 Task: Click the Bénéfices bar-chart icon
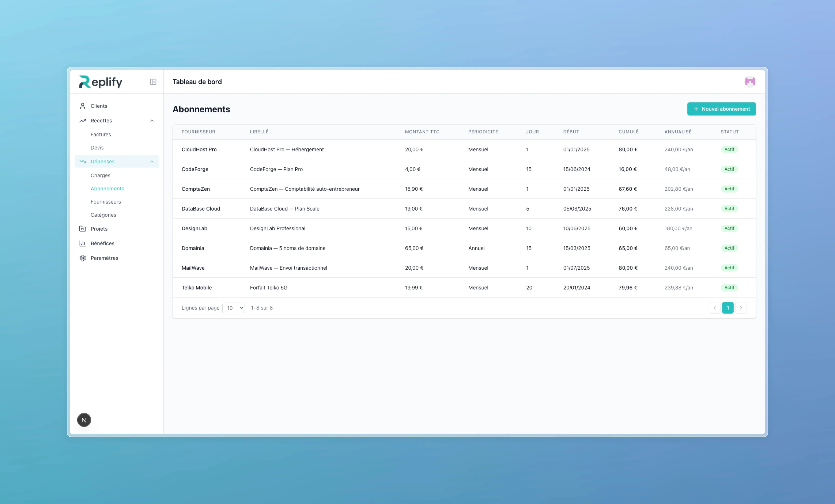pos(82,243)
